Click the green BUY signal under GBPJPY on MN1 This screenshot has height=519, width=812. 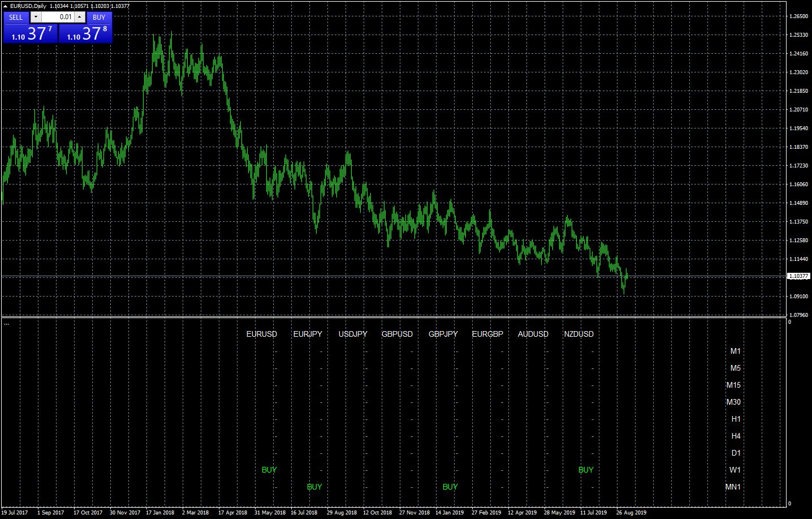pyautogui.click(x=450, y=487)
